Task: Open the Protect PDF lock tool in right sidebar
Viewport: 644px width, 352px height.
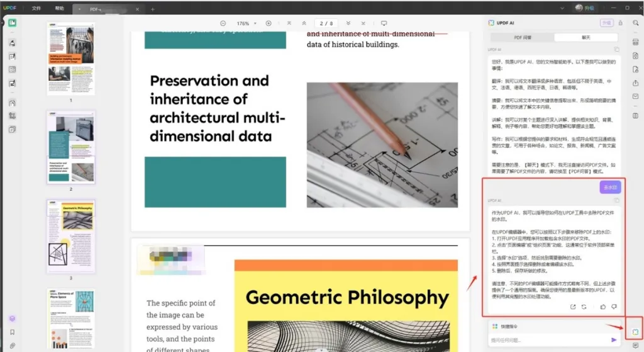Action: pos(635,69)
